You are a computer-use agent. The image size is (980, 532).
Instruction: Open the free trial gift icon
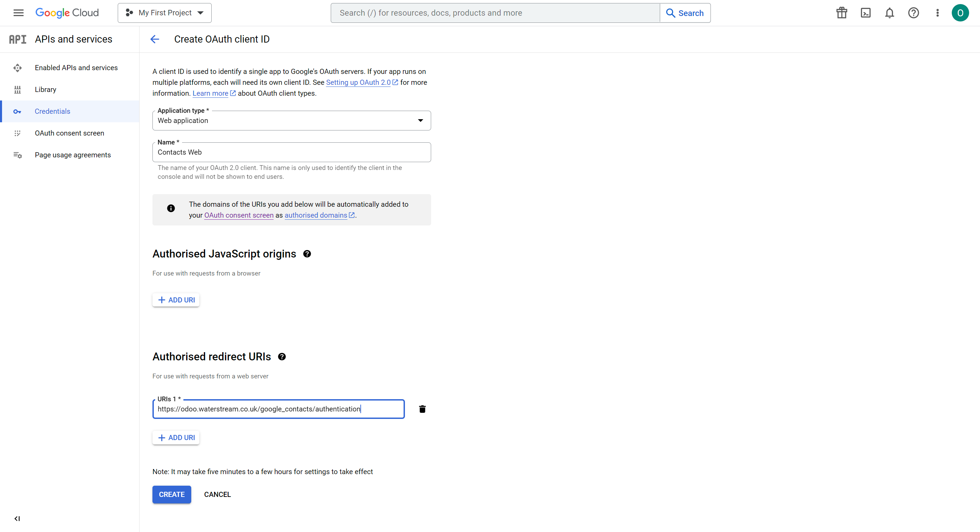click(842, 13)
